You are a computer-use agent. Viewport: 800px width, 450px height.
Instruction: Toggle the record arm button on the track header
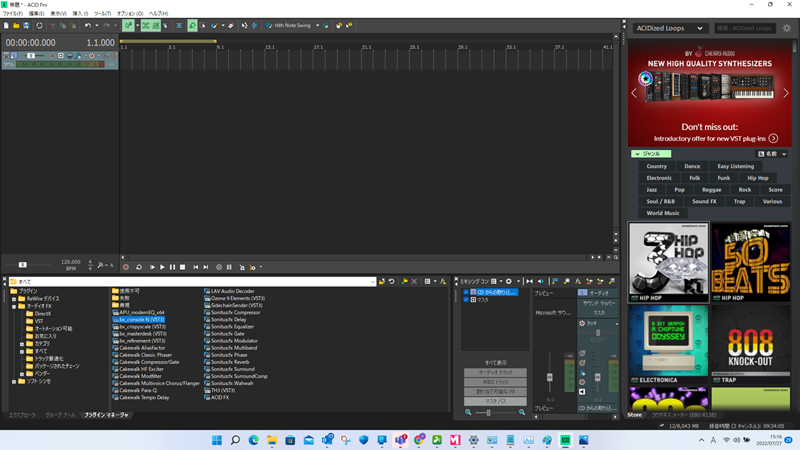[x=52, y=56]
